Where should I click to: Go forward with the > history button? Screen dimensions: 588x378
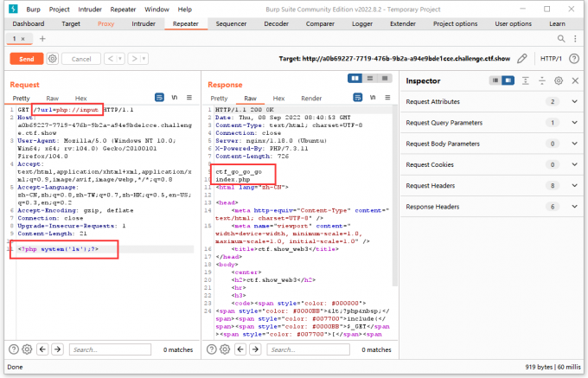(x=134, y=59)
